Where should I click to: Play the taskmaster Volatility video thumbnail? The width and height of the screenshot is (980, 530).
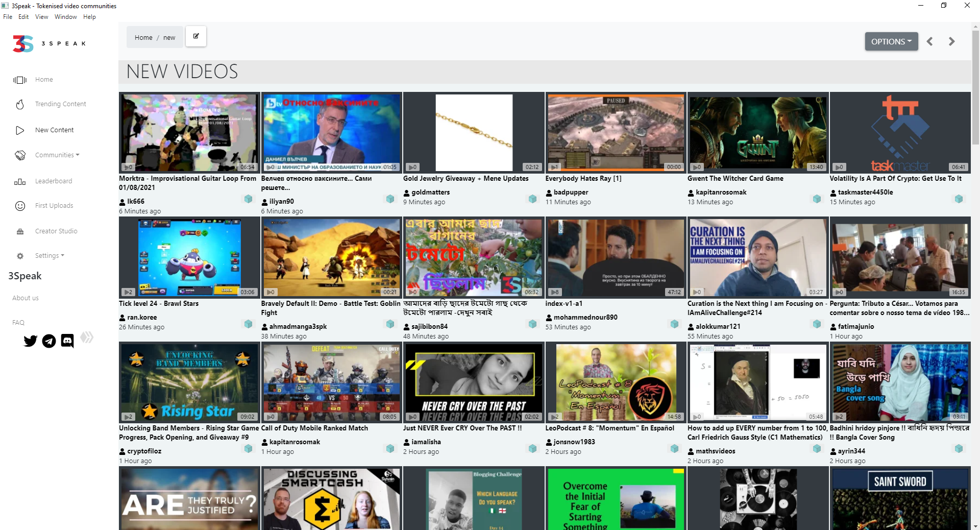coord(900,133)
